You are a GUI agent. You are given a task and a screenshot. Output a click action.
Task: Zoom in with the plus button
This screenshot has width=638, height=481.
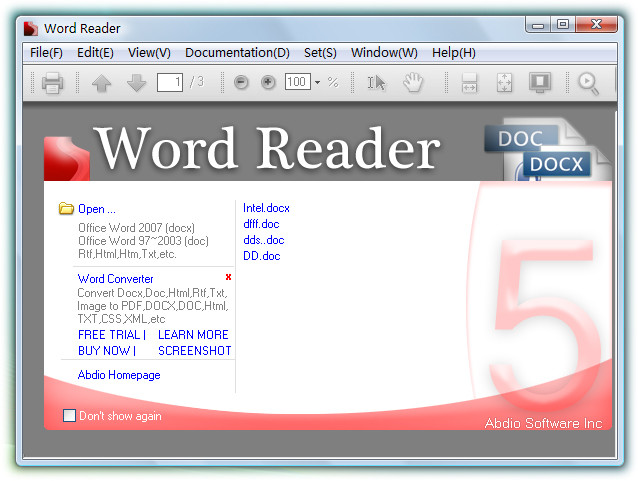pyautogui.click(x=268, y=83)
